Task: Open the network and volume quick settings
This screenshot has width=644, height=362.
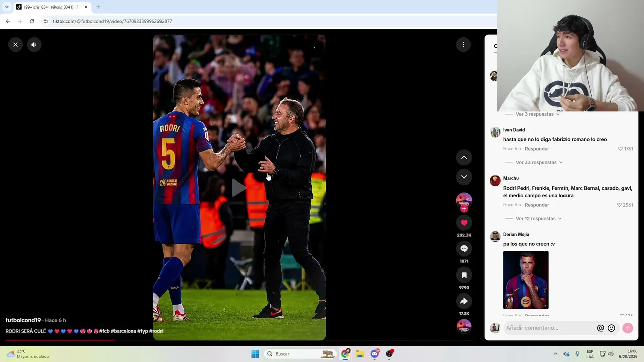Action: (607, 354)
